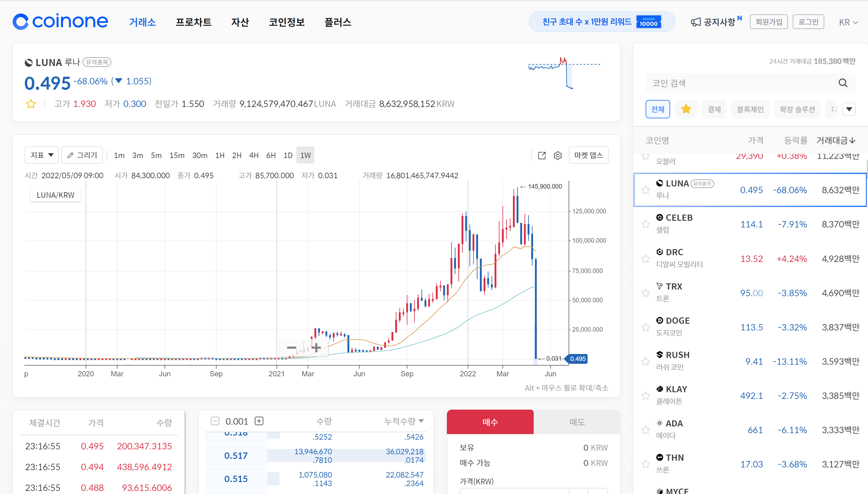Open 공지사항 megaphone notice icon
868x494 pixels.
pos(696,22)
